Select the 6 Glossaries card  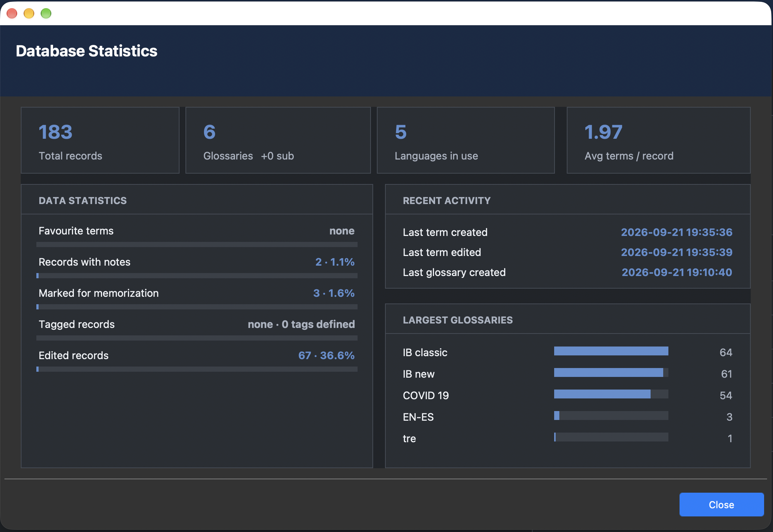point(278,140)
